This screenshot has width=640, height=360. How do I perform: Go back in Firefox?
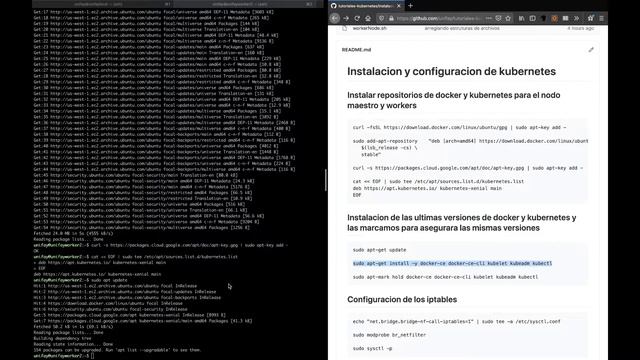335,18
